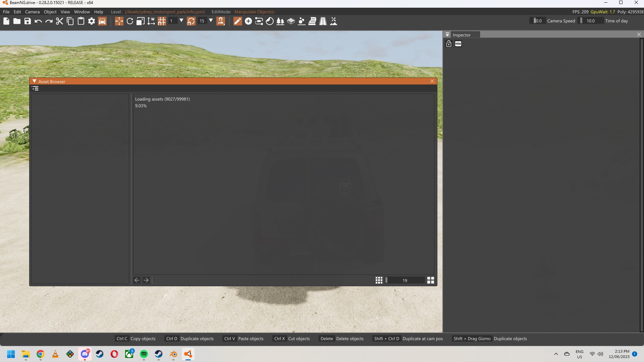Launch Chrome from the taskbar
Viewport: 644px width, 362px height.
pyautogui.click(x=41, y=354)
